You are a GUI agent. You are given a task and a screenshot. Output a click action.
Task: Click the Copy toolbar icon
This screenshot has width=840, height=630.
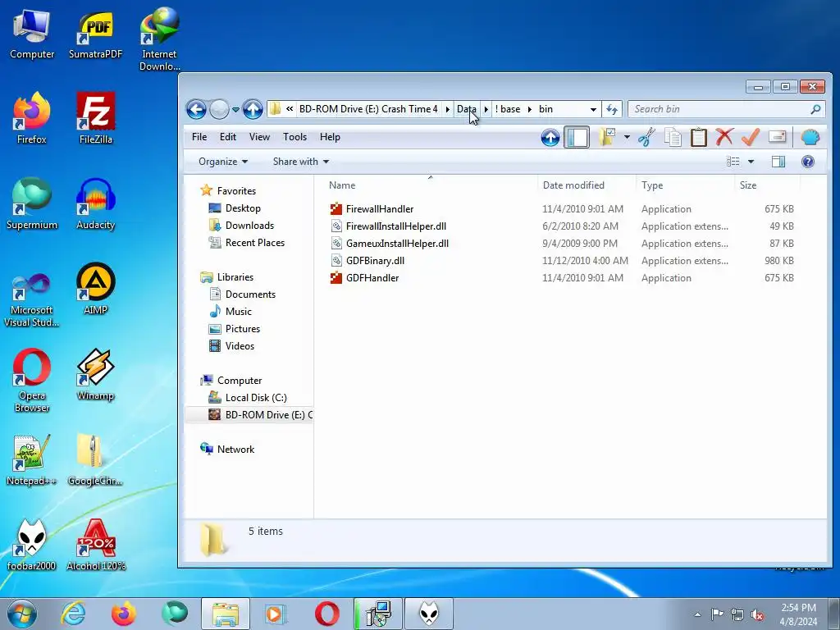pos(673,138)
